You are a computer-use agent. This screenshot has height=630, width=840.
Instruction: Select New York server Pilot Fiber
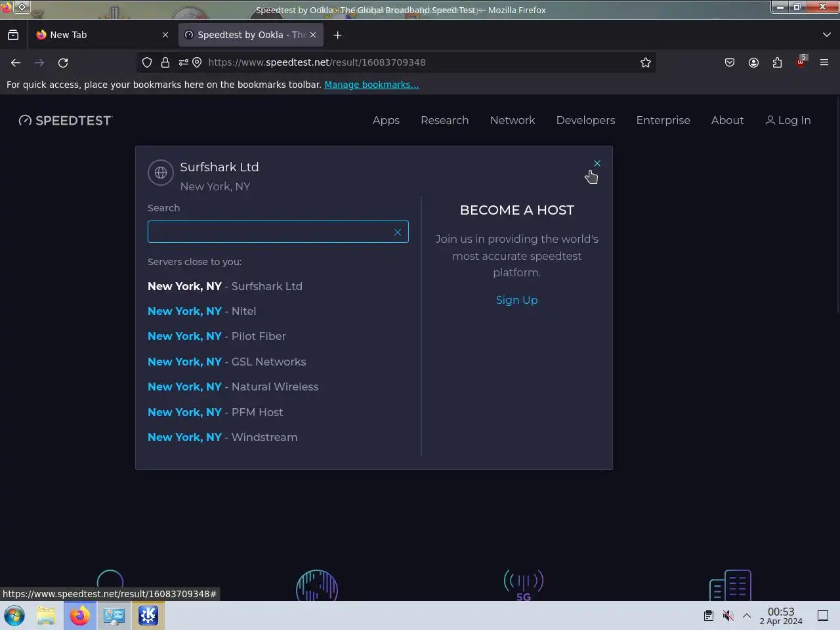click(x=217, y=336)
